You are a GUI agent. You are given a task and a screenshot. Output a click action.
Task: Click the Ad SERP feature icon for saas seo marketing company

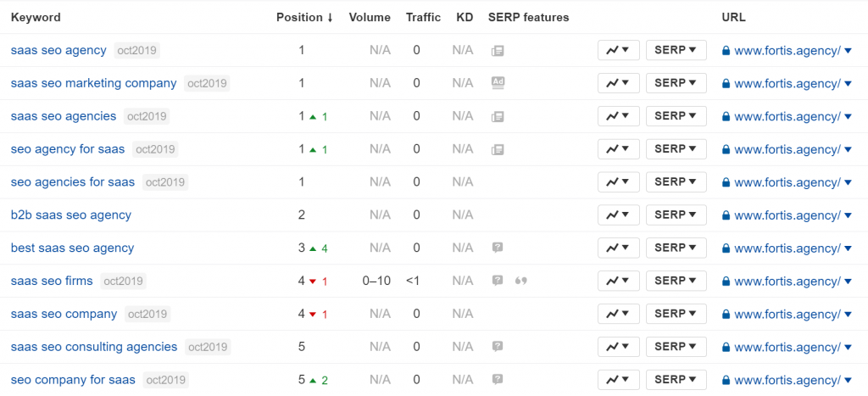[x=498, y=83]
